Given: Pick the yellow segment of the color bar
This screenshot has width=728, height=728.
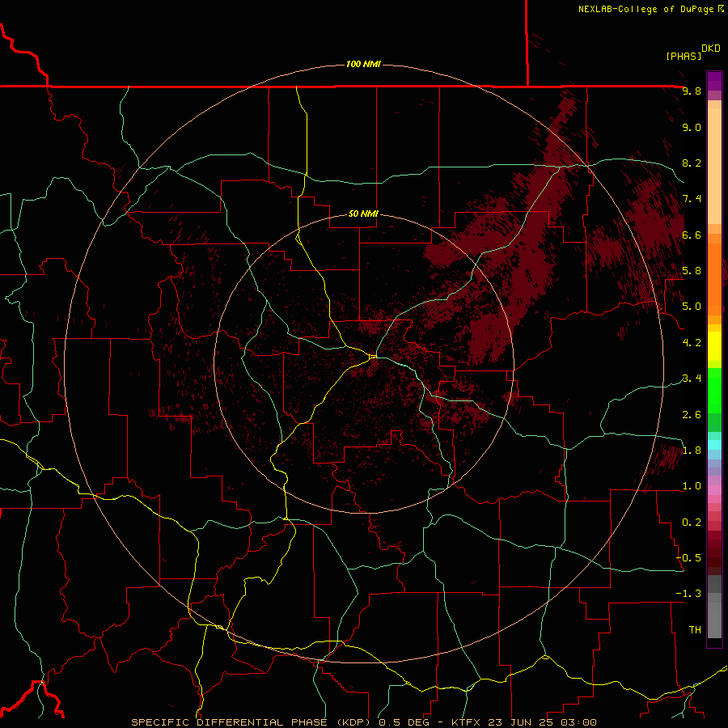Looking at the screenshot, I should coord(714,346).
